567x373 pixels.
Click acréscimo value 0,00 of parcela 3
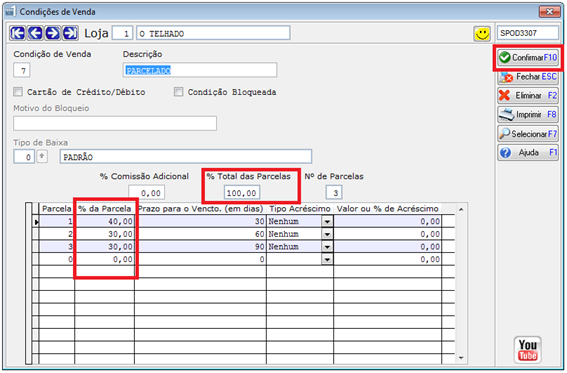(x=387, y=247)
